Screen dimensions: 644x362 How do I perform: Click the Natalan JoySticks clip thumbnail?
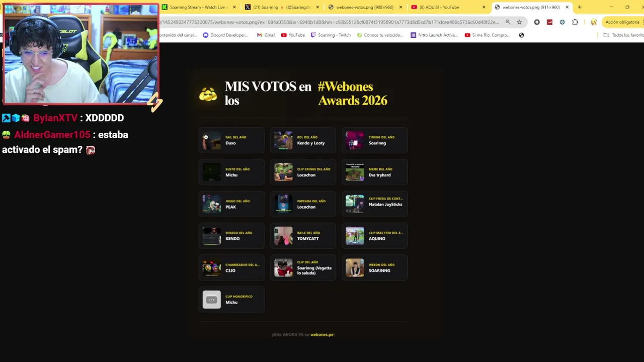pyautogui.click(x=355, y=204)
